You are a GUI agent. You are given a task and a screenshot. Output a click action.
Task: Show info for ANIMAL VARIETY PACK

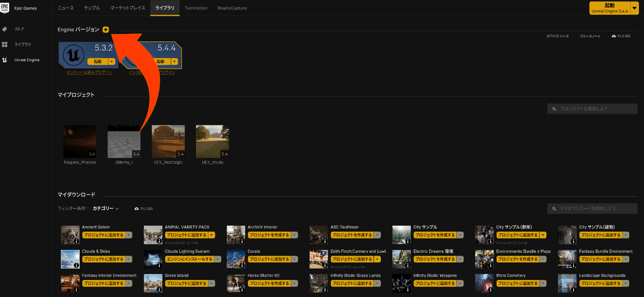tap(159, 241)
